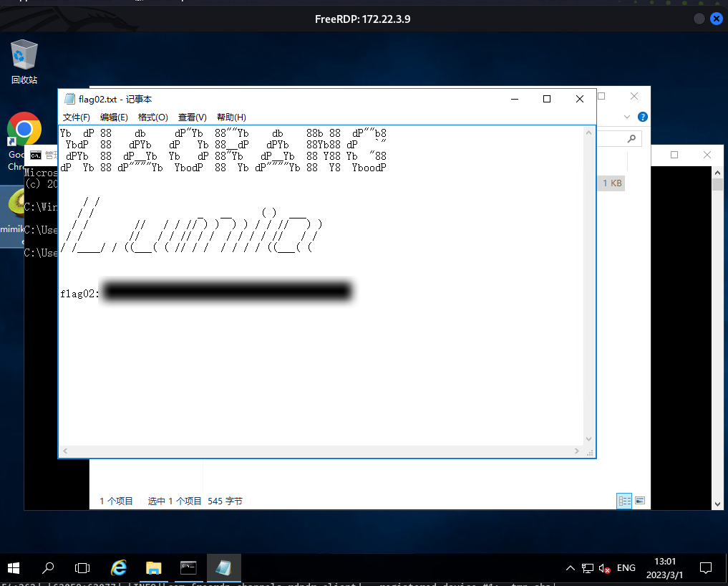Launch Internet Explorer from the taskbar
Screen dimensions: 728x586
pyautogui.click(x=119, y=568)
